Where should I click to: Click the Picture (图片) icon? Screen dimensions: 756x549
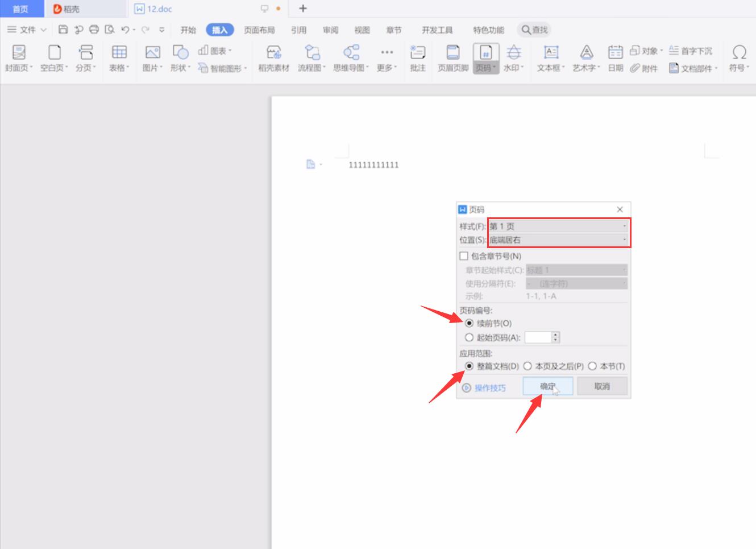tap(152, 52)
